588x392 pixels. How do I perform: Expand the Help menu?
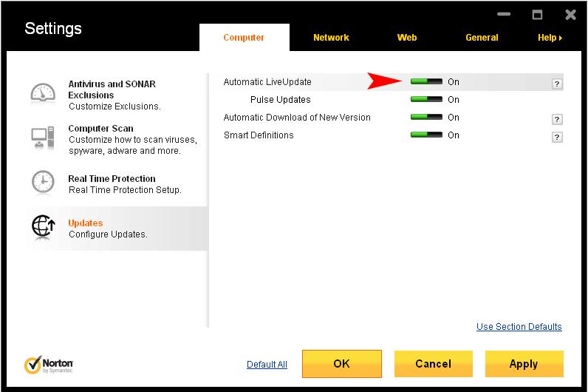(x=550, y=38)
